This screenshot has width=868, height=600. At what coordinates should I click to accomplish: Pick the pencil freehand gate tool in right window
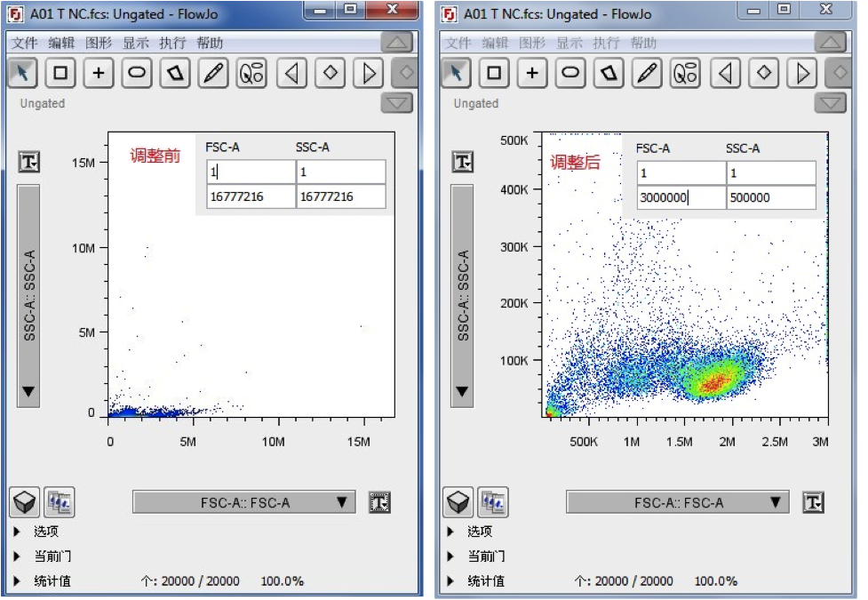tap(647, 73)
